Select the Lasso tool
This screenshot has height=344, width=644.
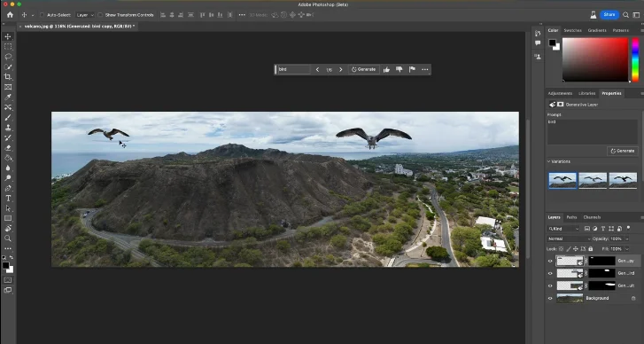click(x=8, y=57)
